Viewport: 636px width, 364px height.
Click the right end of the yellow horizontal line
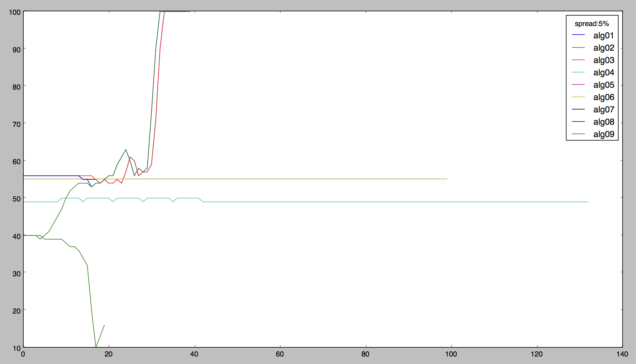tap(447, 179)
